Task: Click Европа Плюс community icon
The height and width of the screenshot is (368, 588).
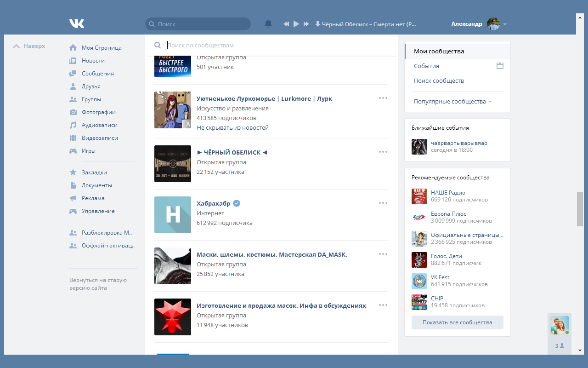Action: click(419, 218)
